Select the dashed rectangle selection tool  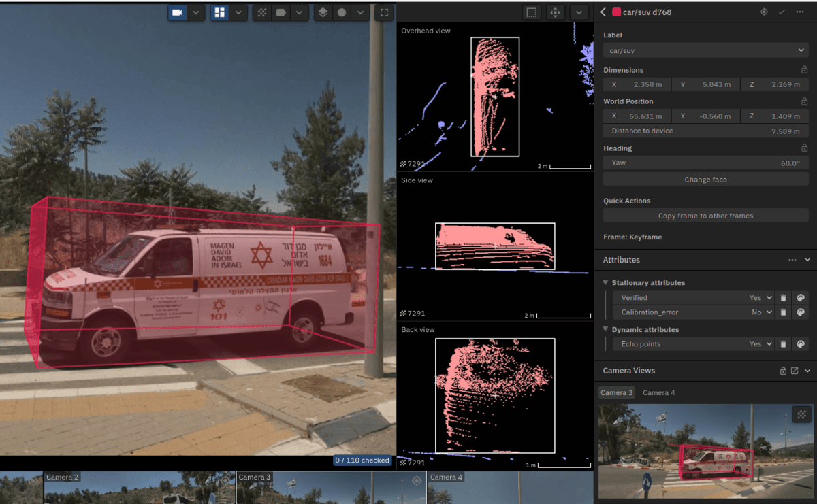(532, 12)
